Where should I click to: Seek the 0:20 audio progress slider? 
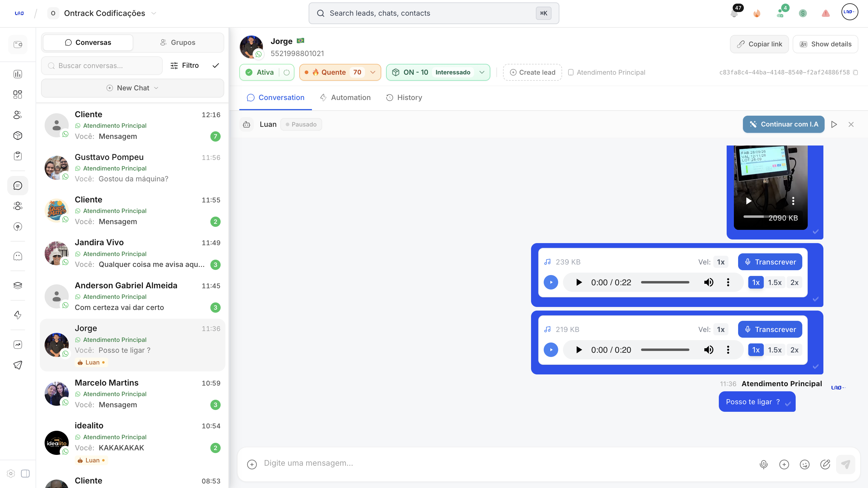(665, 350)
